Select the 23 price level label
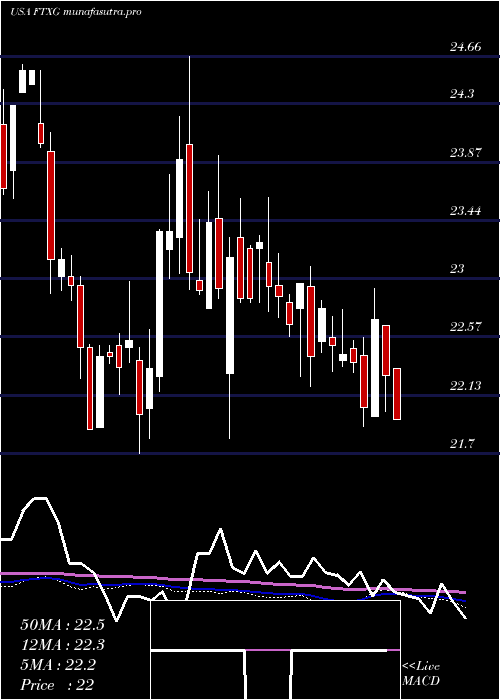The image size is (500, 700). tap(457, 269)
